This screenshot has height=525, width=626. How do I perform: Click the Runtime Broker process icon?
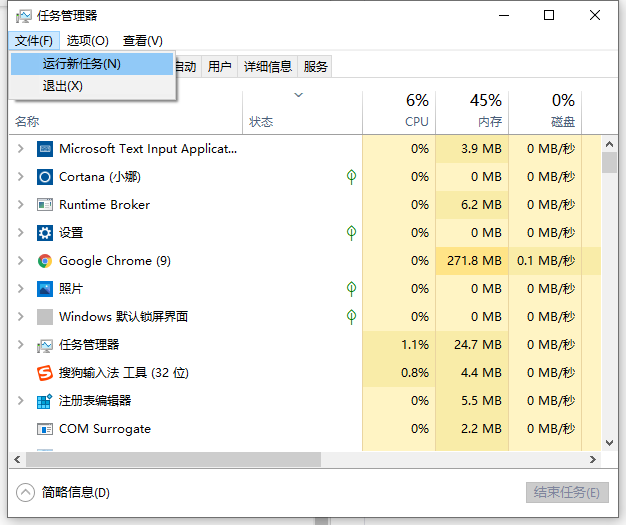click(44, 205)
